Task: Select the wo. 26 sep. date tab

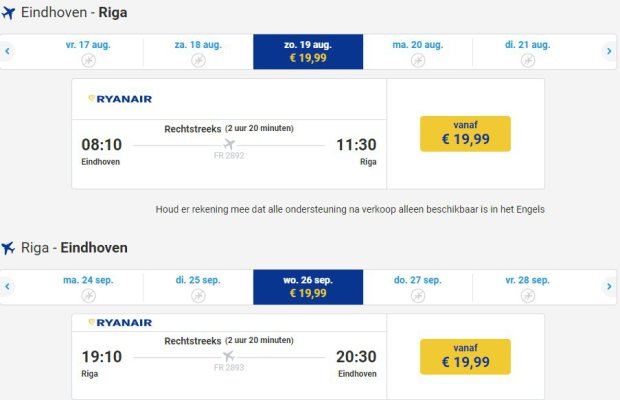Action: pyautogui.click(x=307, y=286)
